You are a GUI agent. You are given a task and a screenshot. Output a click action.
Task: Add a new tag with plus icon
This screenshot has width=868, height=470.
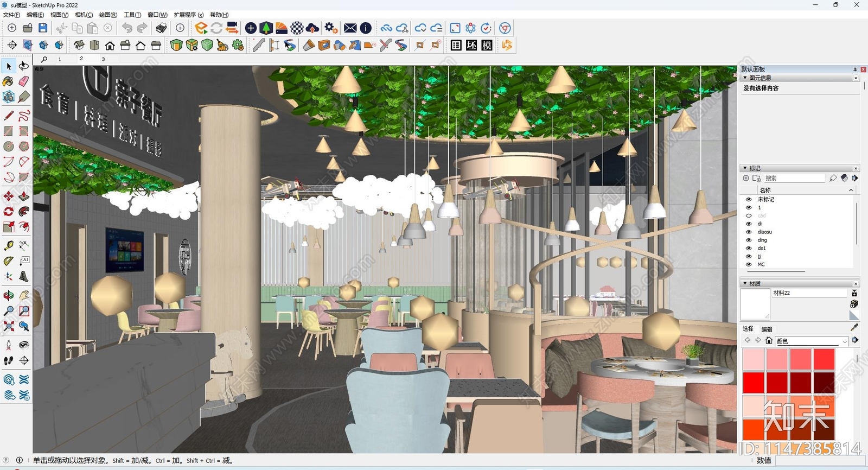tap(746, 178)
